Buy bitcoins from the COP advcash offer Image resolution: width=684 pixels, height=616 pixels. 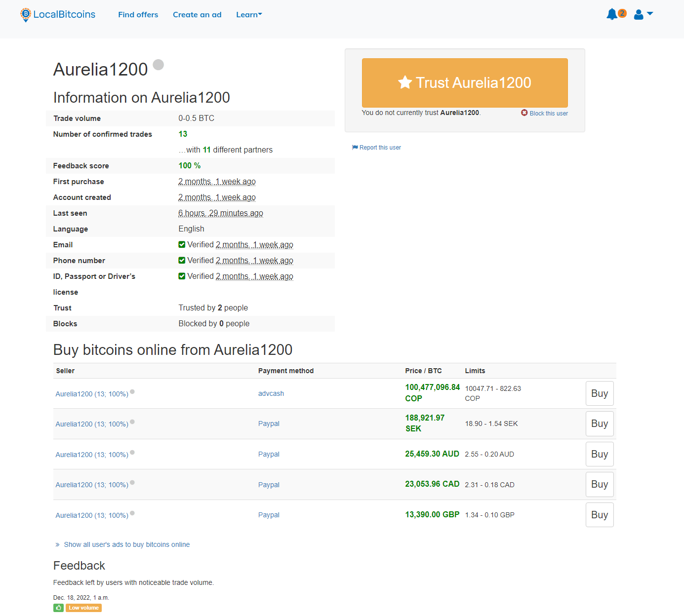pos(600,393)
